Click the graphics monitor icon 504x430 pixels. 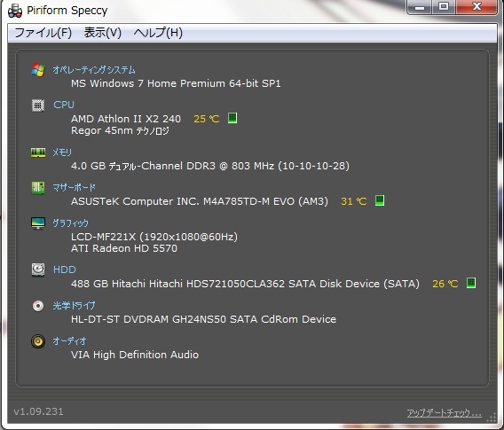tap(38, 223)
